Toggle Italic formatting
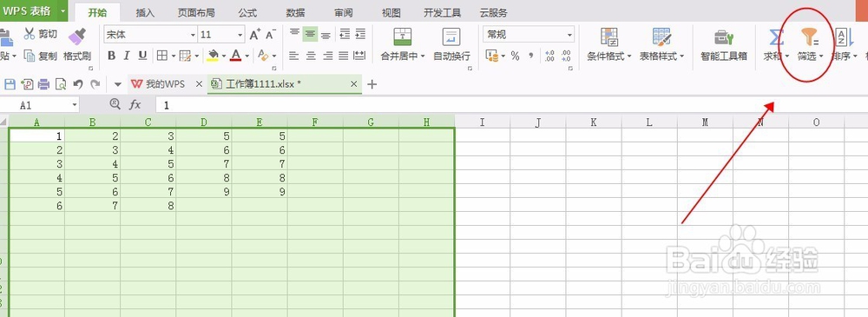Viewport: 868px width, 317px height. tap(127, 56)
